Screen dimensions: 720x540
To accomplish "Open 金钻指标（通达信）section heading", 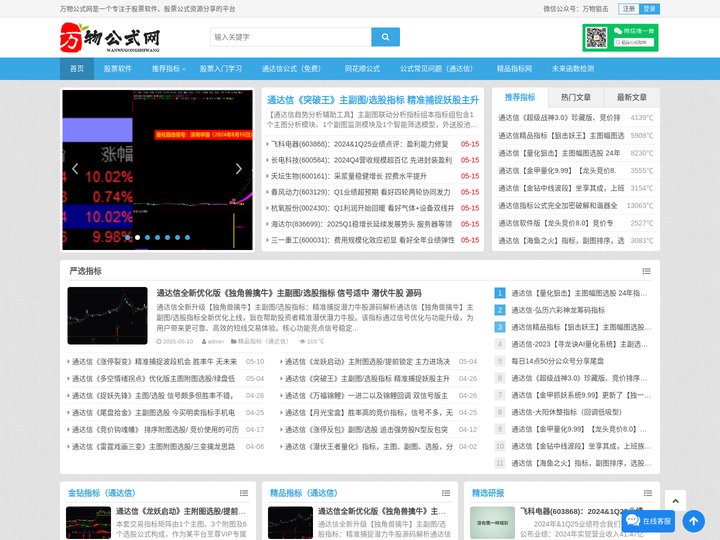I will pos(102,493).
